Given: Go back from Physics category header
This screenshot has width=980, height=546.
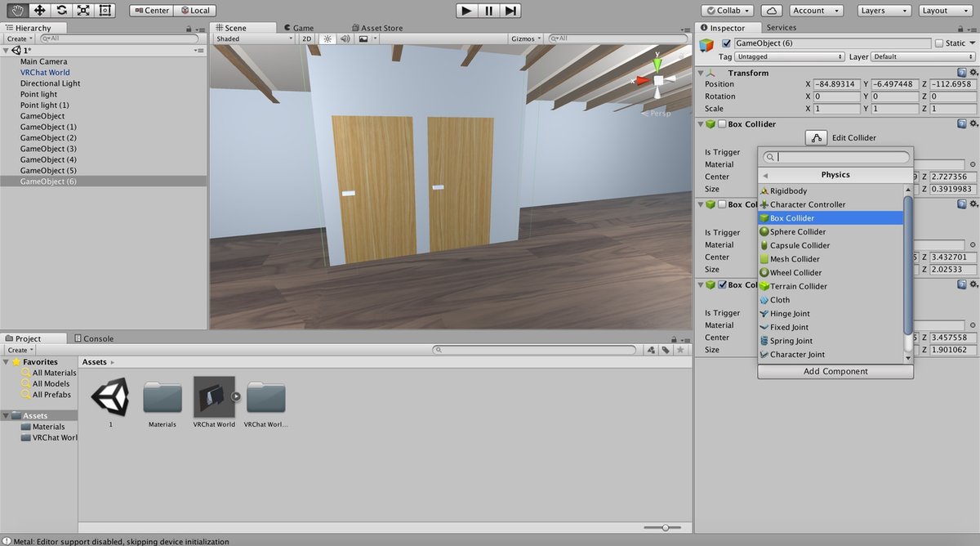Looking at the screenshot, I should coord(765,175).
